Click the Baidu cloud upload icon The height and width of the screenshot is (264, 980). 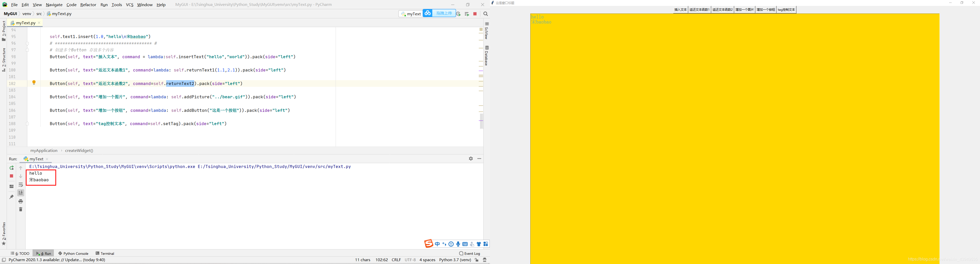tap(428, 13)
